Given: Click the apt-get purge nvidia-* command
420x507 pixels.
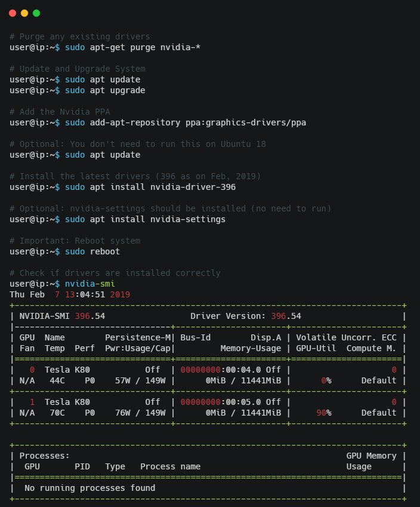Looking at the screenshot, I should click(x=145, y=47).
